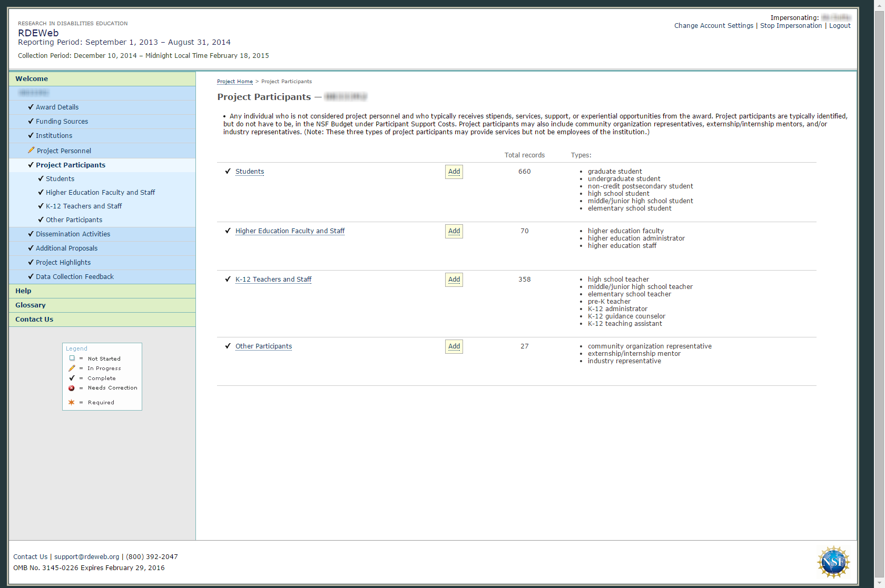
Task: Open Institutions section in sidebar
Action: (54, 135)
